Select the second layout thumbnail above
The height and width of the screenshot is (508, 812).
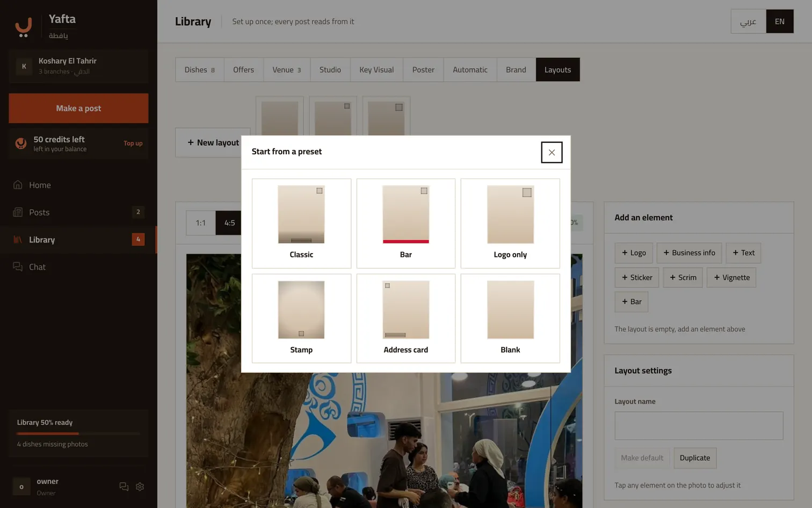pos(333,116)
